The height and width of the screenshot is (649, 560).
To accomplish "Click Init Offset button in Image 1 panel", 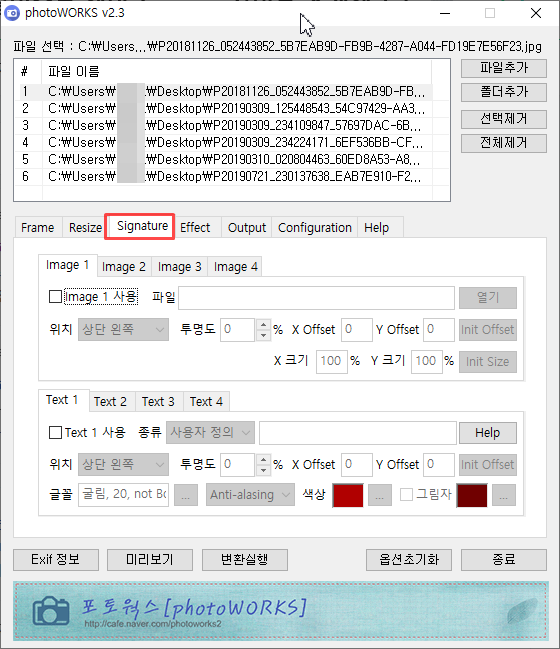I will (x=488, y=330).
